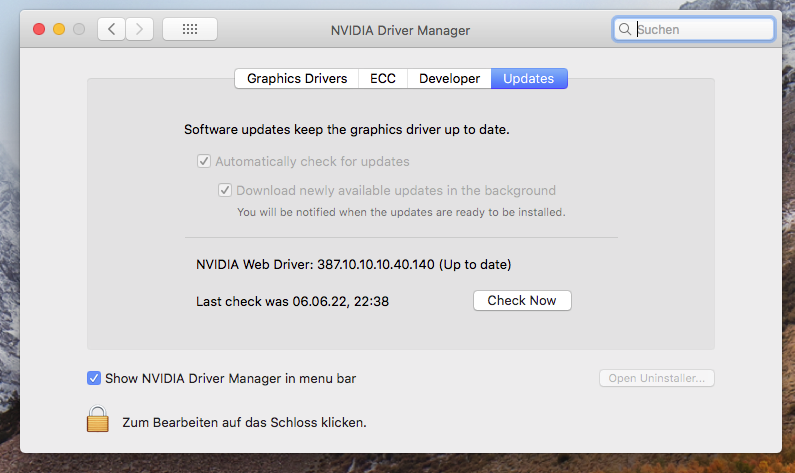
Task: Focus the Suchen search field
Action: pos(702,30)
